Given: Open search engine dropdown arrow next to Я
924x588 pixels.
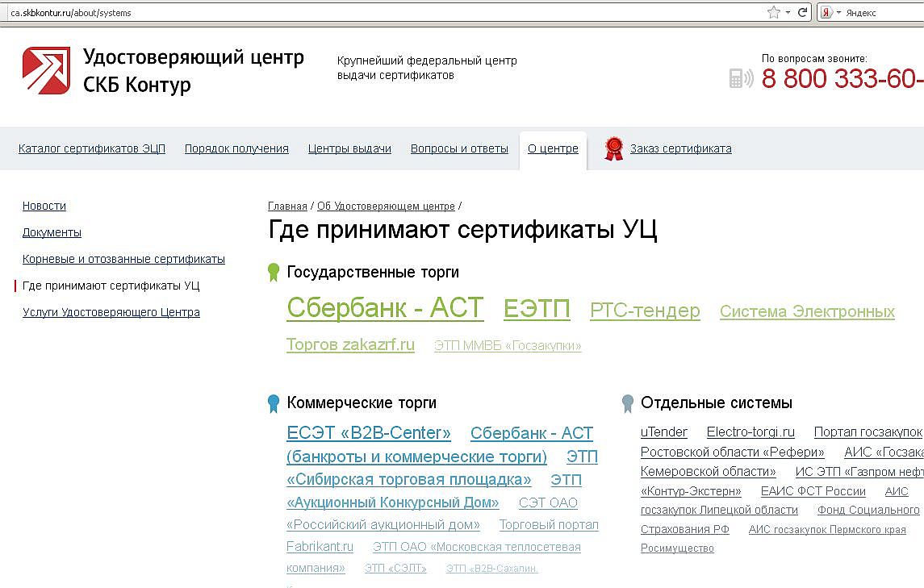Looking at the screenshot, I should (x=838, y=12).
